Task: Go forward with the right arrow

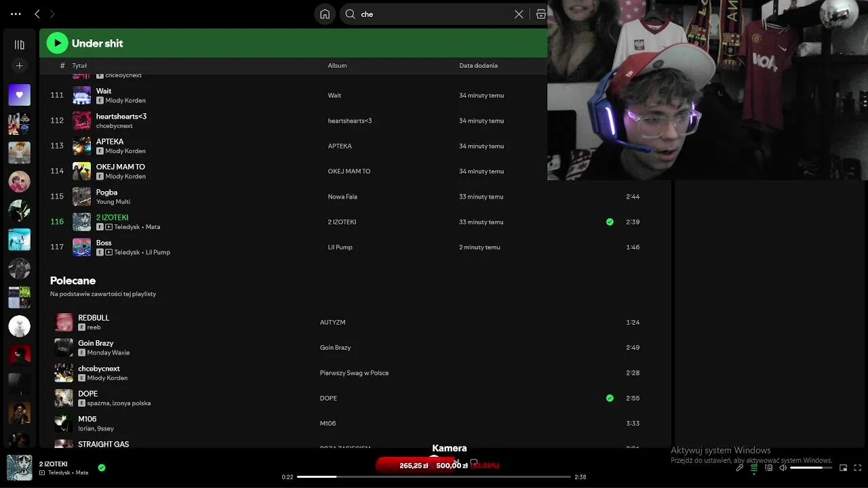Action: point(52,14)
